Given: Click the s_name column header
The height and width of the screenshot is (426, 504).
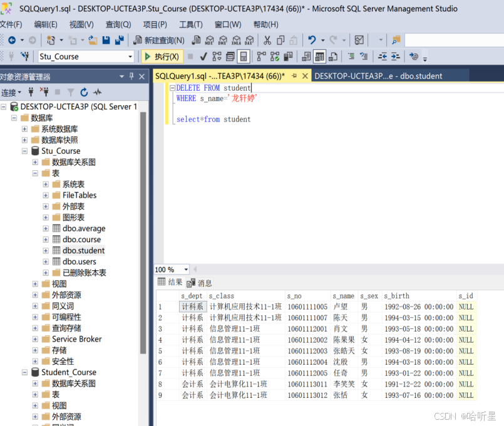Looking at the screenshot, I should coord(343,296).
